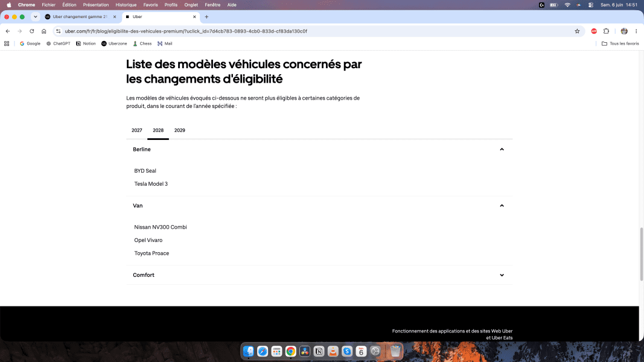Open the Apple menu
This screenshot has width=644, height=362.
9,5
